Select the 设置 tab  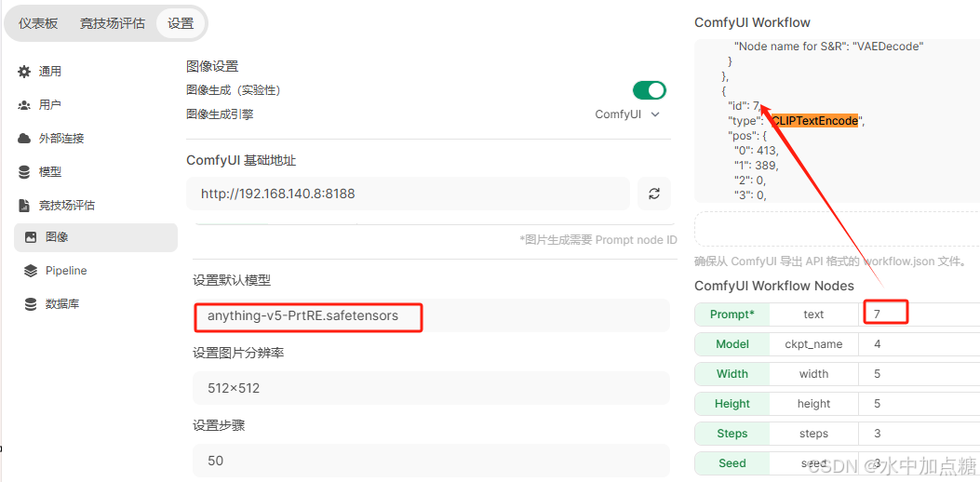pyautogui.click(x=181, y=24)
